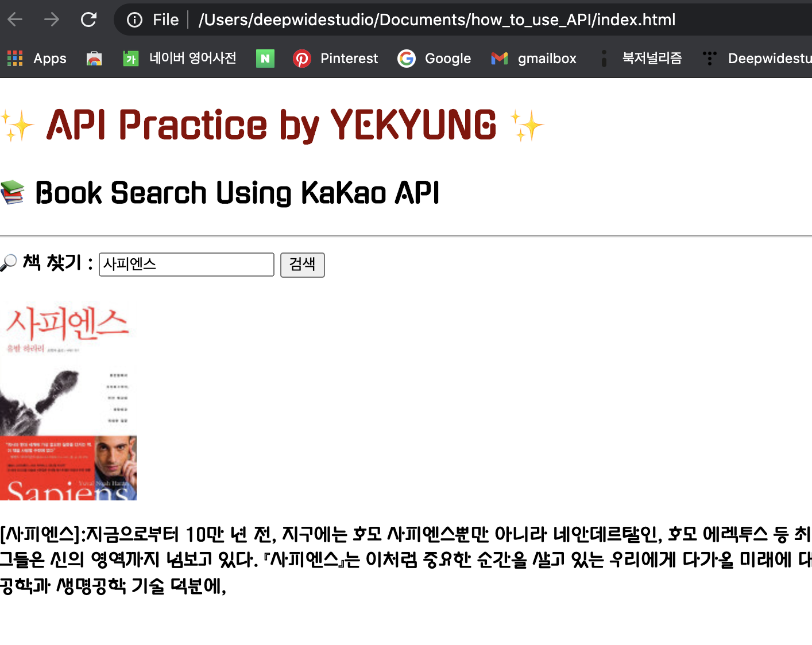Click the browser forward arrow
Screen dimensions: 812x645
coord(52,20)
